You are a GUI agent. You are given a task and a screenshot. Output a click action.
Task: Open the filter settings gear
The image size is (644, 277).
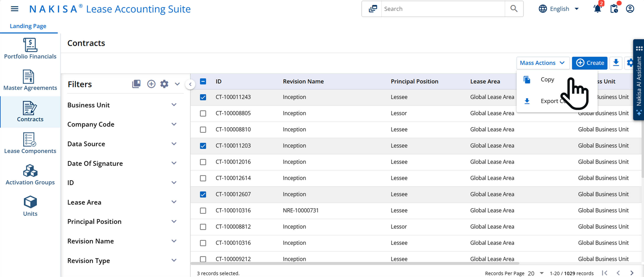164,84
